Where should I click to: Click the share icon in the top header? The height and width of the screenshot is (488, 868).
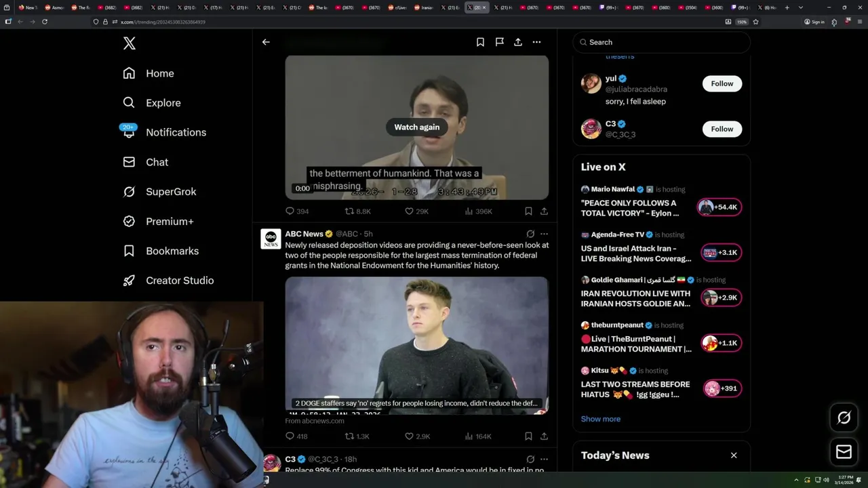coord(518,42)
